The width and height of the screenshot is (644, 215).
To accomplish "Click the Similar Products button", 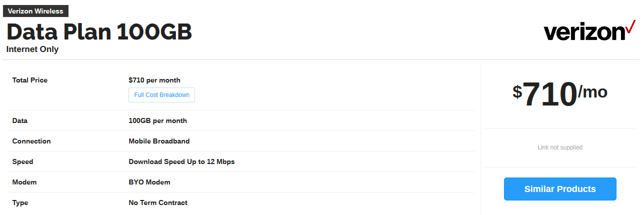I will pos(560,189).
